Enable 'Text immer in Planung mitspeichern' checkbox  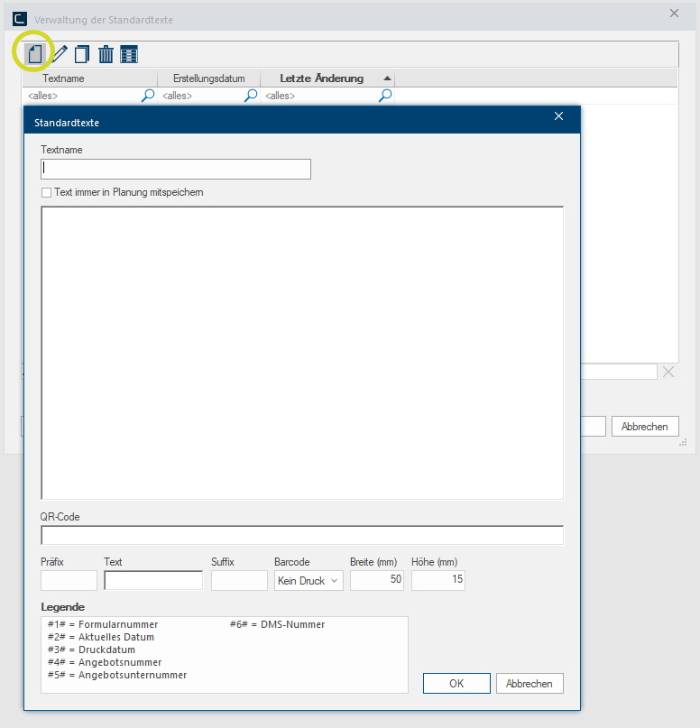(x=47, y=192)
